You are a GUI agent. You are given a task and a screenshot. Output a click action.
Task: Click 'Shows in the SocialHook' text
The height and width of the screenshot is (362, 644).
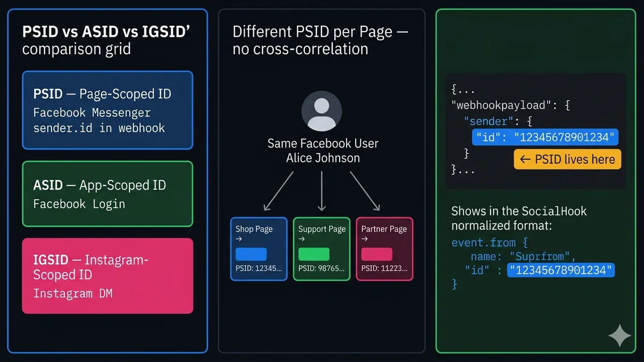coord(519,211)
